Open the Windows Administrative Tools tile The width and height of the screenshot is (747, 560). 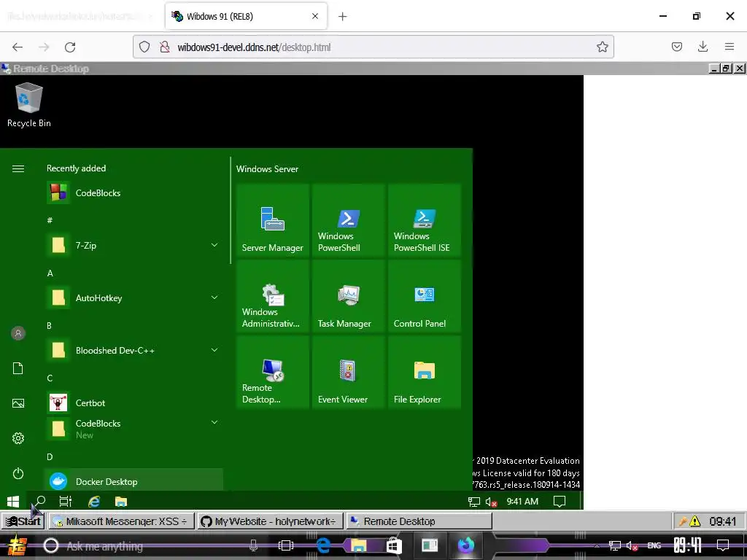[273, 296]
